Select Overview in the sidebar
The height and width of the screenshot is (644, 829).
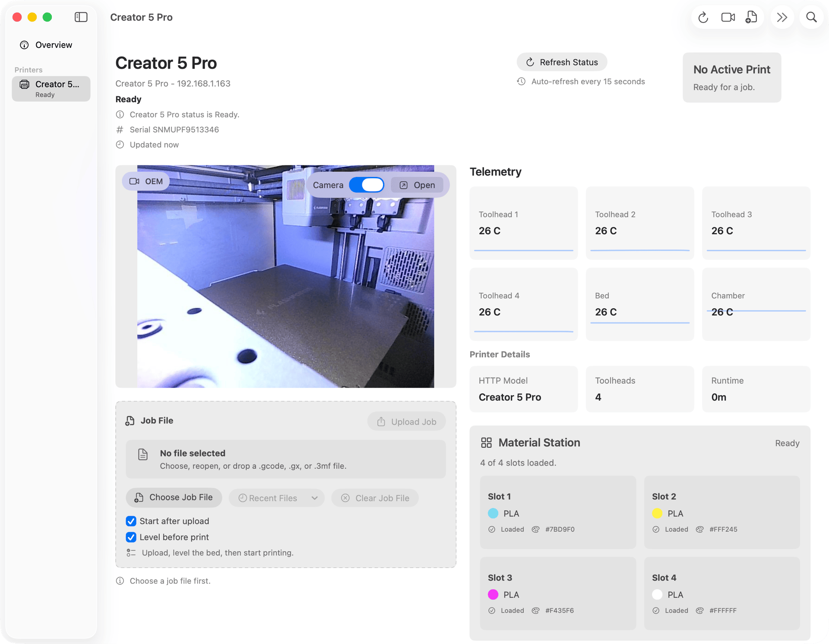tap(51, 45)
